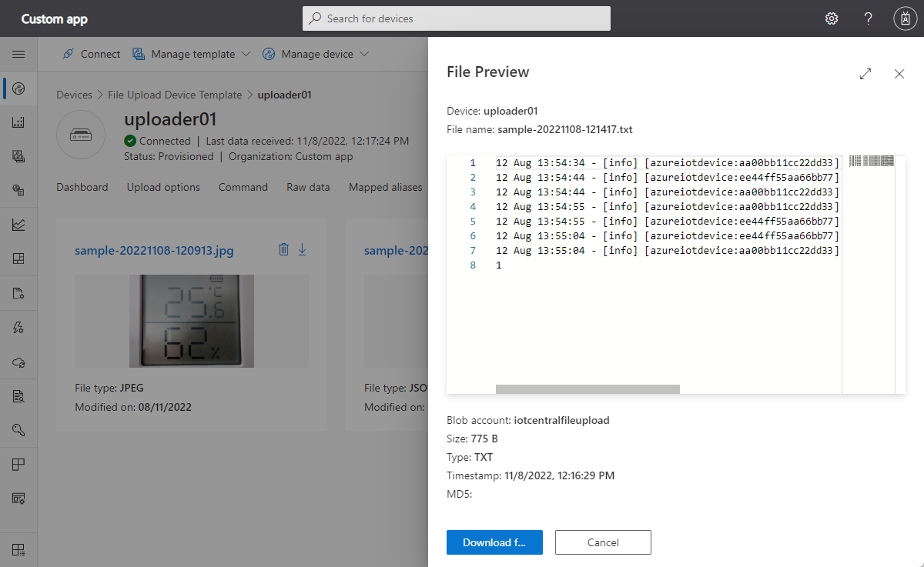Download sample-20221108-120913.jpg via its download arrow icon
The image size is (924, 567).
pyautogui.click(x=302, y=249)
